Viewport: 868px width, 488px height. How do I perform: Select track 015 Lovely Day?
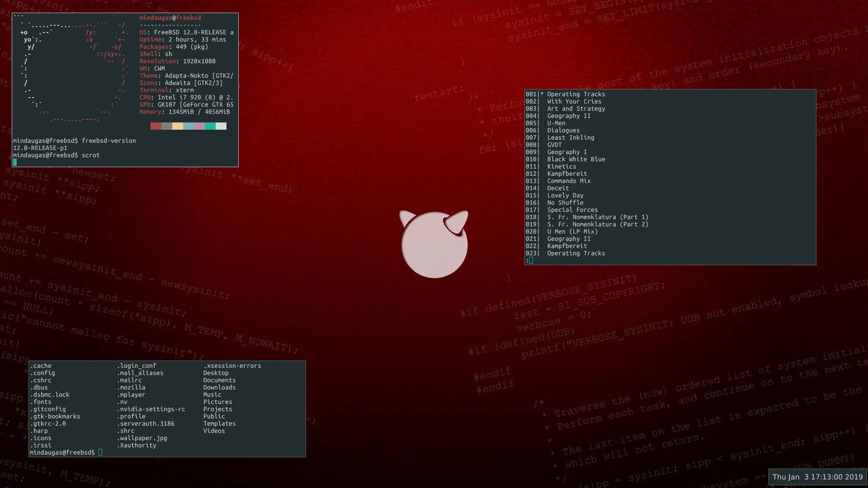point(554,196)
